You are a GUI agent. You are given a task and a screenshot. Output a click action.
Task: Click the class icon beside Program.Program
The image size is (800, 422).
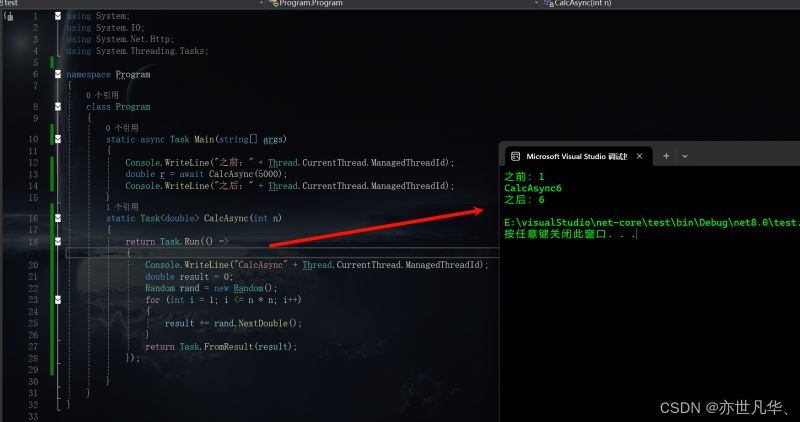point(273,3)
